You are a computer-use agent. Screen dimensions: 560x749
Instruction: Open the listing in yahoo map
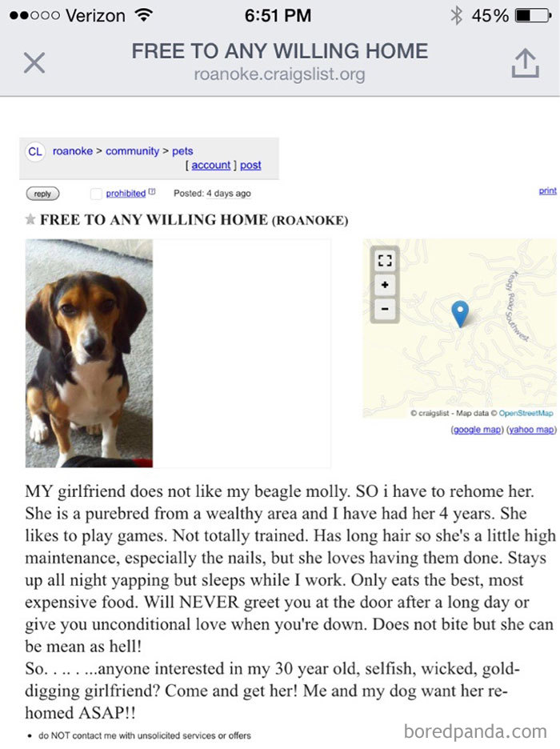point(531,430)
